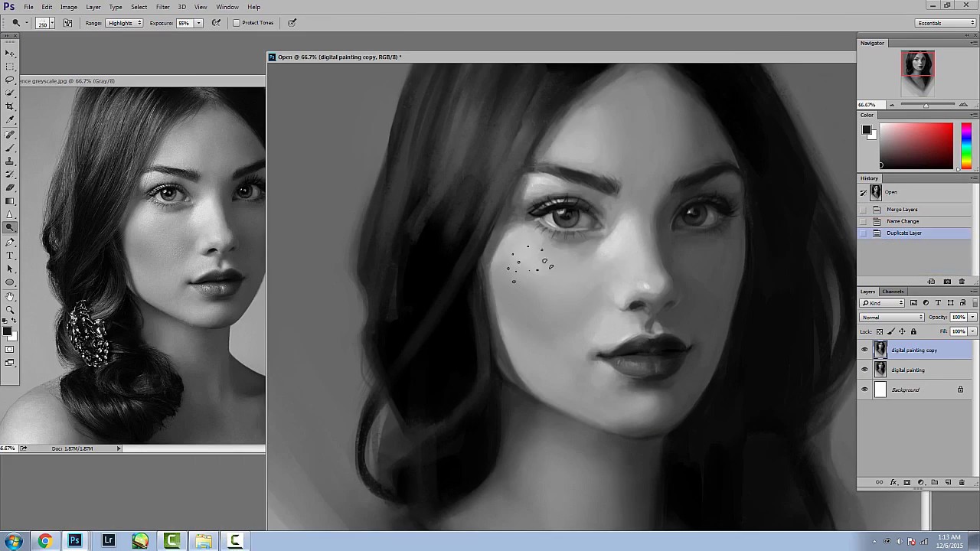Image resolution: width=980 pixels, height=551 pixels.
Task: Delete the selected layer with trash icon
Action: pyautogui.click(x=962, y=482)
